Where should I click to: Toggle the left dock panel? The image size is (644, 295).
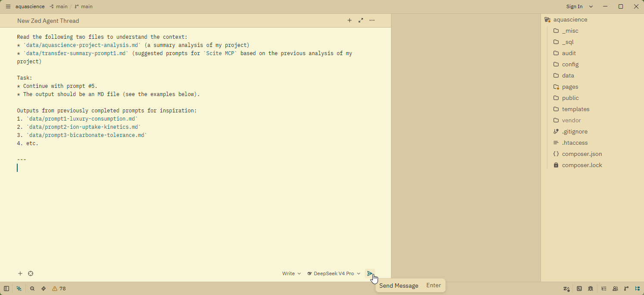point(6,289)
